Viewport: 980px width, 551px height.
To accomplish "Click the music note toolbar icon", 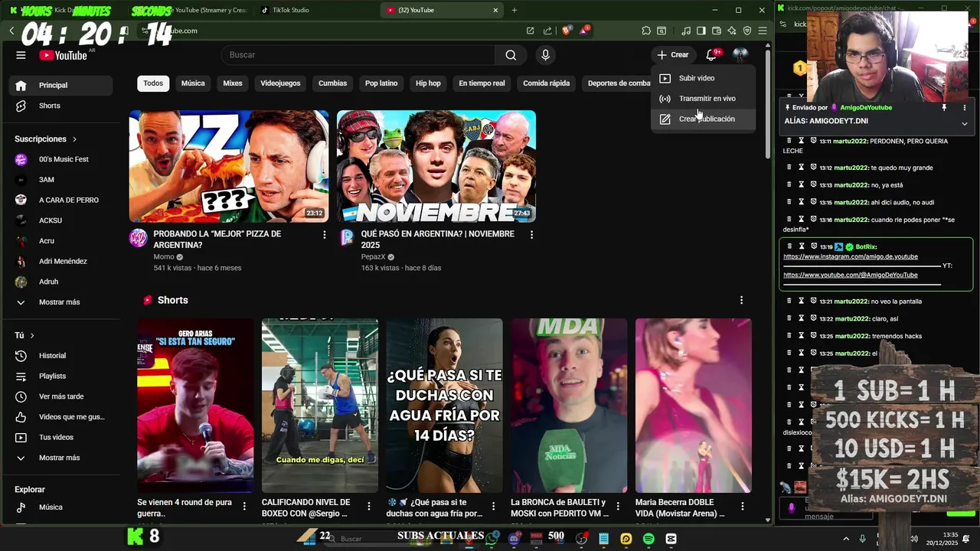I will (686, 31).
